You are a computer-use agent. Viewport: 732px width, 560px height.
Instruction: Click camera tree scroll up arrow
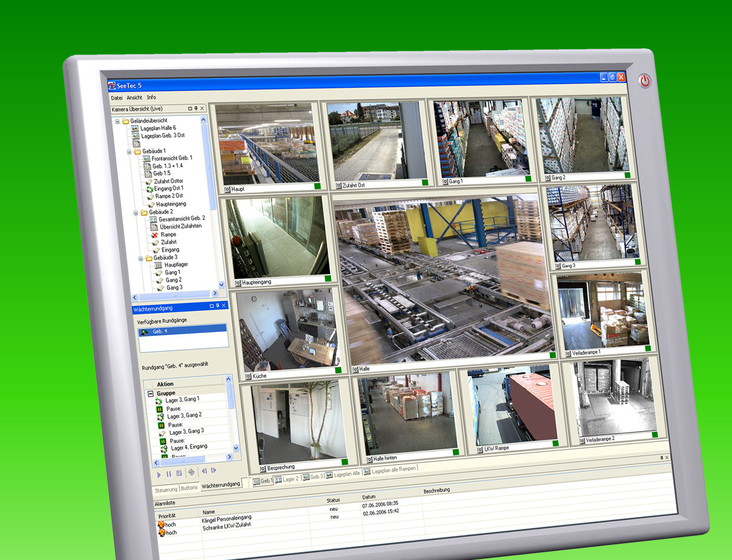(204, 119)
